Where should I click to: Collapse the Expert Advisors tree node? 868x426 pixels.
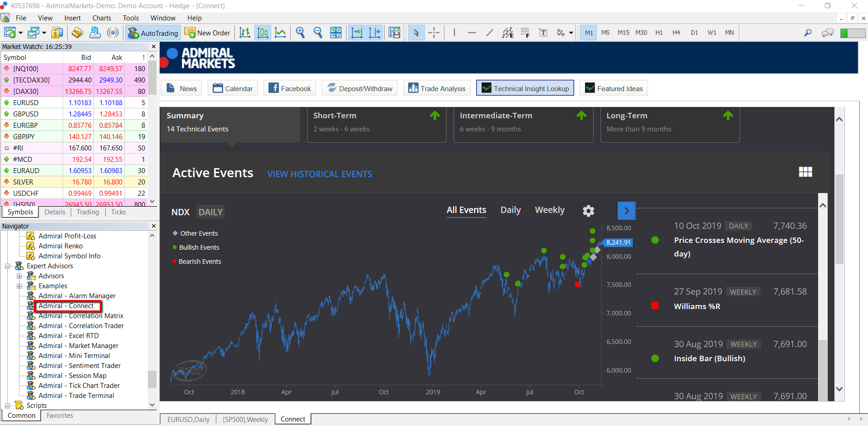pos(7,266)
